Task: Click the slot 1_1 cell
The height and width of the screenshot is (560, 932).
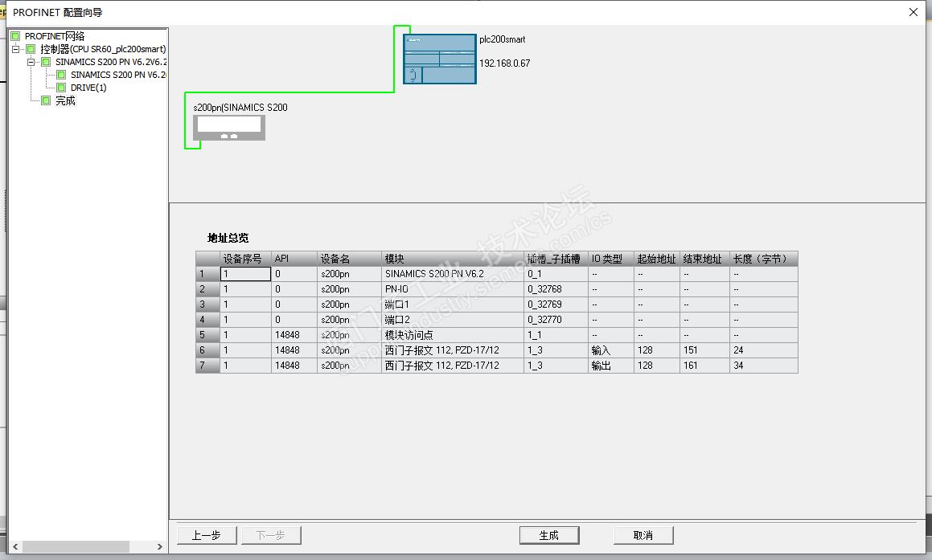Action: [556, 335]
